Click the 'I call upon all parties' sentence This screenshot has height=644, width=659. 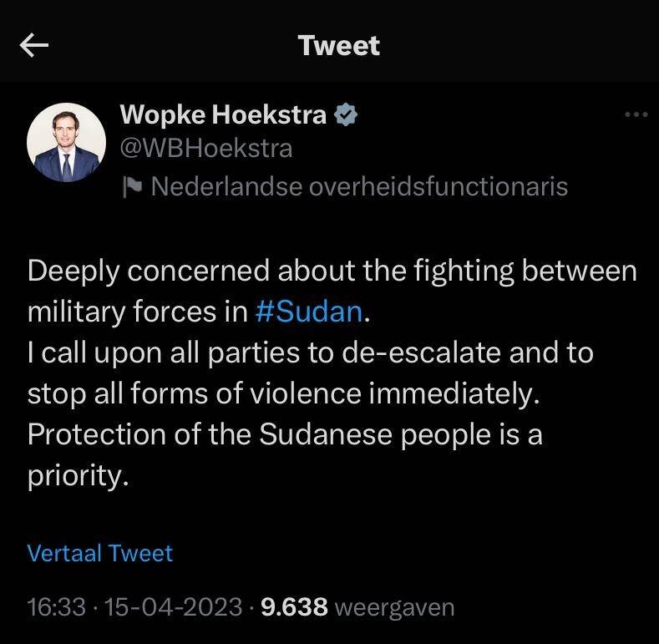[310, 352]
